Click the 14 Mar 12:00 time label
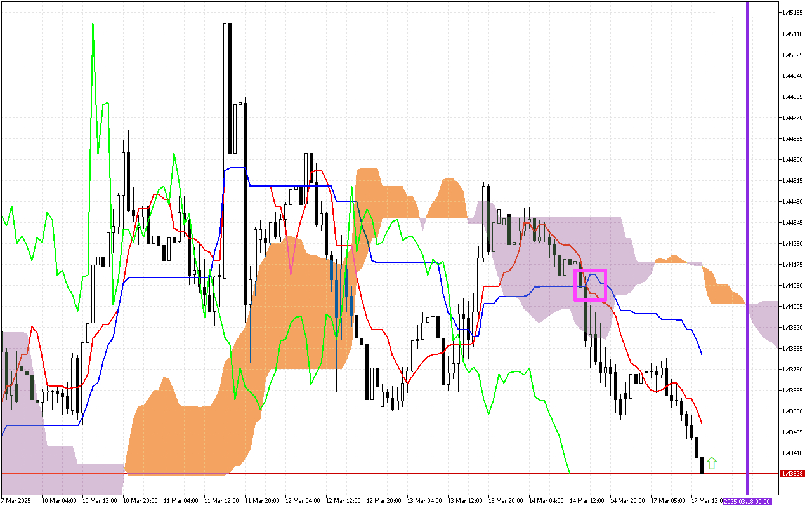Viewport: 812px width, 508px height. pos(587,501)
